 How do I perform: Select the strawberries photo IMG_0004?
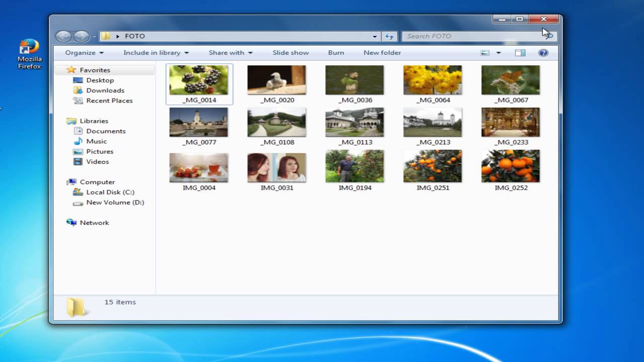[x=199, y=167]
